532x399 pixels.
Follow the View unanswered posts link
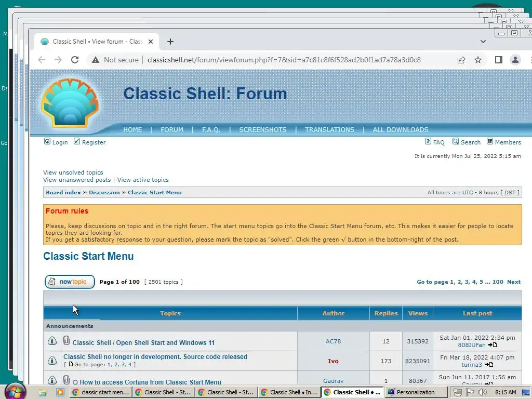point(77,180)
